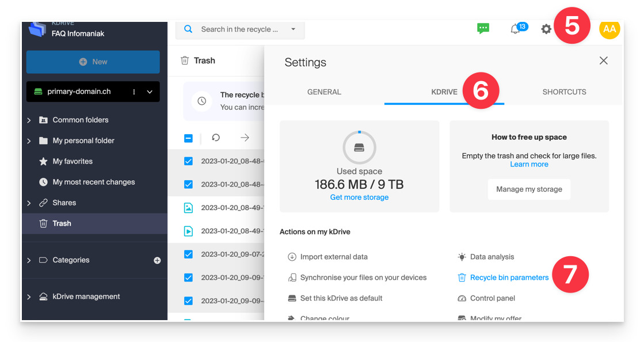
Task: Open the chat messages icon
Action: coord(483,28)
